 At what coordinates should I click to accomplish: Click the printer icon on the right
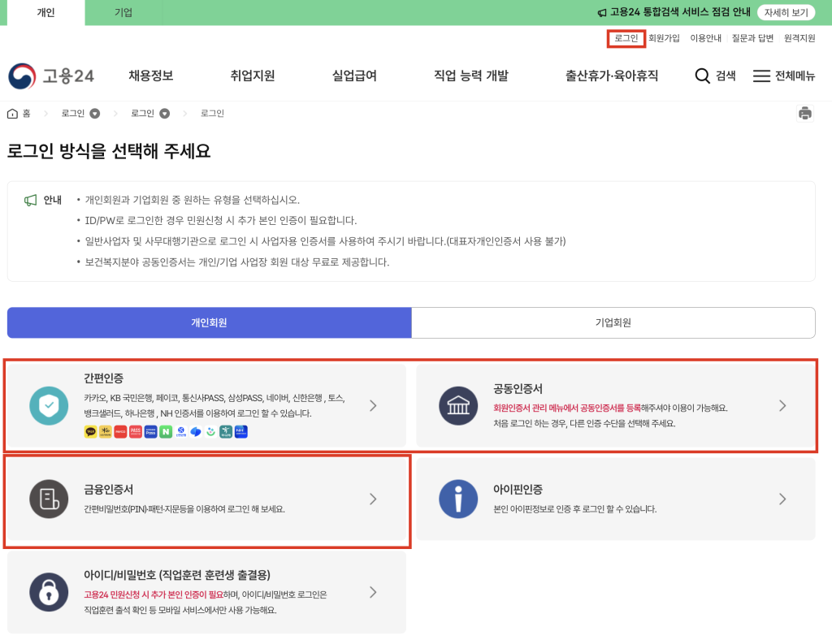[805, 114]
